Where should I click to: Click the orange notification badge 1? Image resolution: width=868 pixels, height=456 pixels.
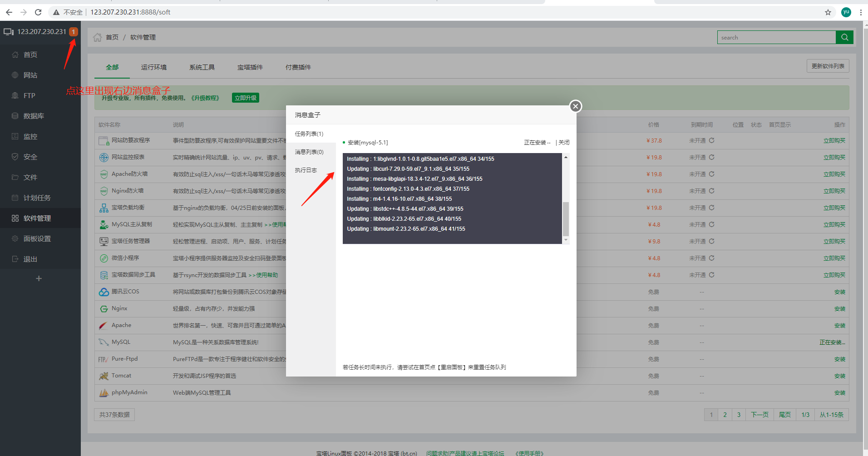[x=74, y=32]
